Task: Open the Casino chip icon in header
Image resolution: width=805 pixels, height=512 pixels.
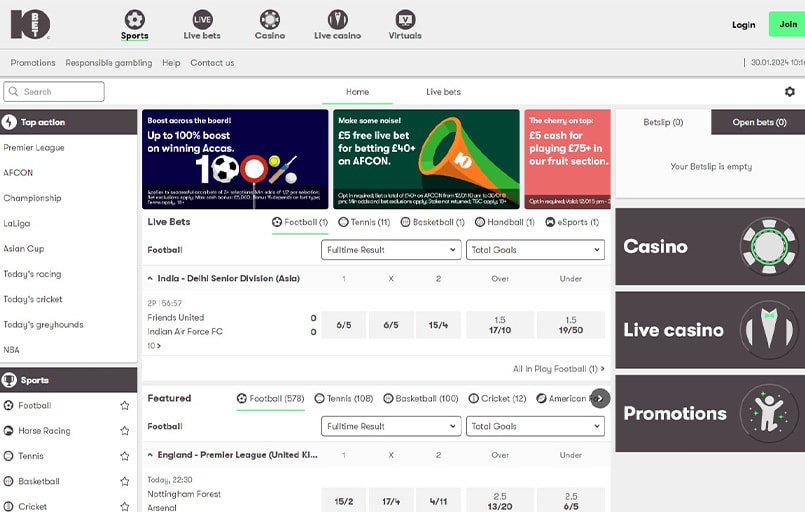Action: [x=270, y=20]
